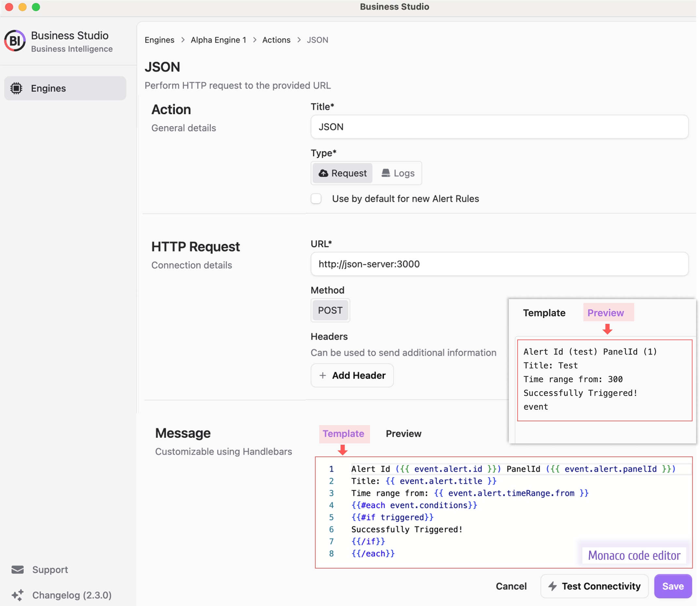Click the '{{/if}}' editor line

tap(368, 541)
